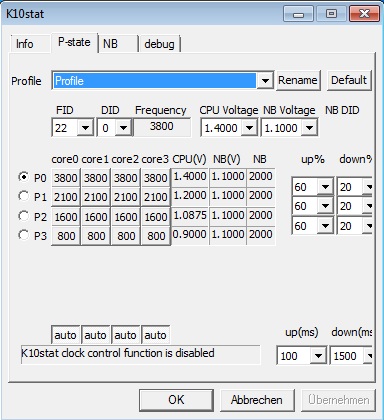Click core0 P1 button showing 2100
The width and height of the screenshot is (384, 420).
[x=66, y=197]
